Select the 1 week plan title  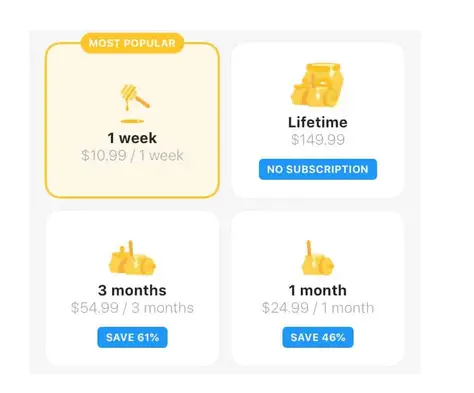point(132,138)
